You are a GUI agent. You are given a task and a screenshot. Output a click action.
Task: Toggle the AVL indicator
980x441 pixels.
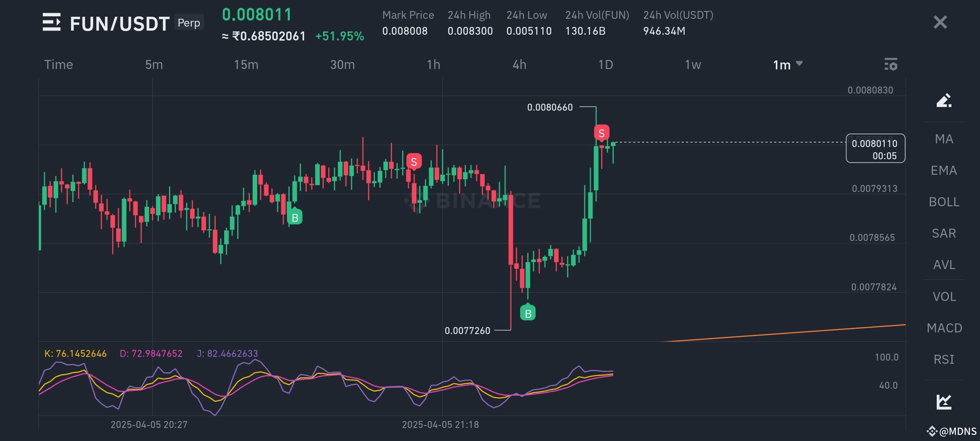tap(944, 265)
